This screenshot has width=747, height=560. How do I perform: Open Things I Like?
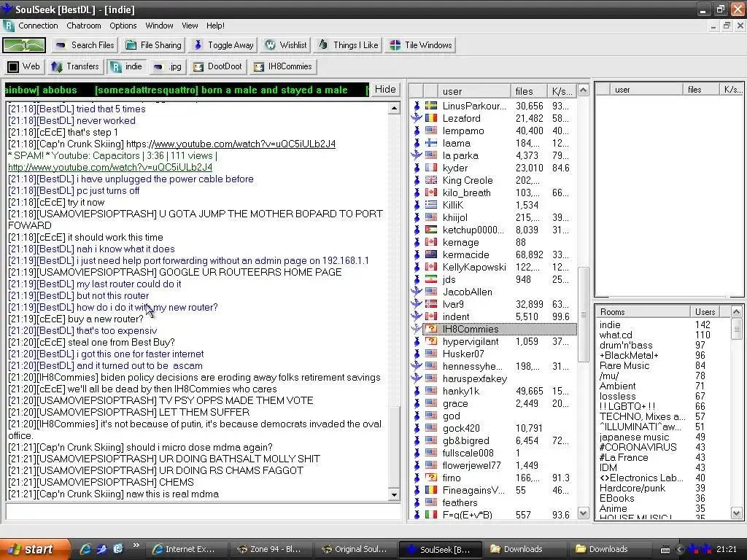click(x=348, y=45)
